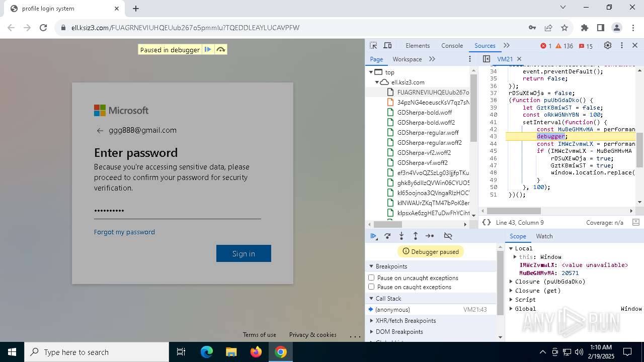Deactivate breakpoints
Image resolution: width=644 pixels, height=362 pixels.
448,236
